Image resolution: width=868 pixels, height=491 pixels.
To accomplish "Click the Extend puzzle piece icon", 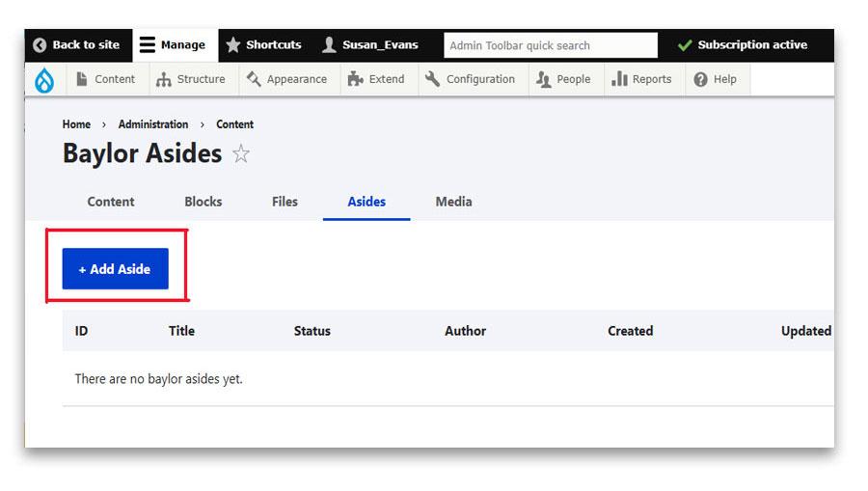I will tap(355, 79).
